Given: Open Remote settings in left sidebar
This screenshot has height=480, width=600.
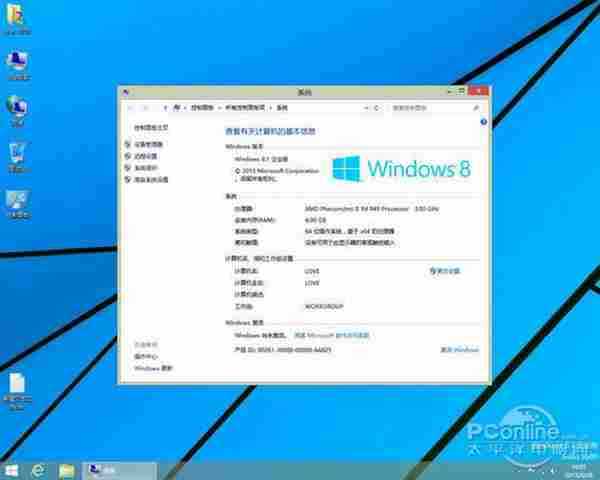Looking at the screenshot, I should 147,156.
